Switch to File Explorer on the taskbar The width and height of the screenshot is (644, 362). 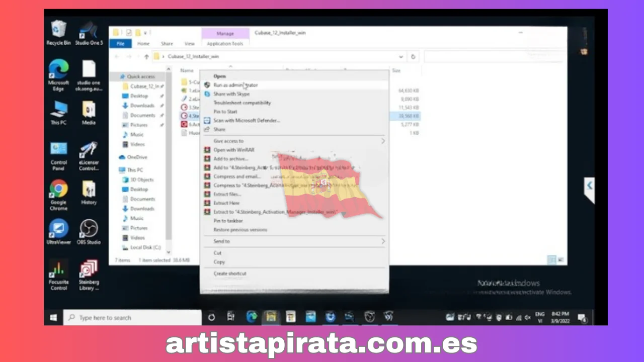pyautogui.click(x=271, y=317)
